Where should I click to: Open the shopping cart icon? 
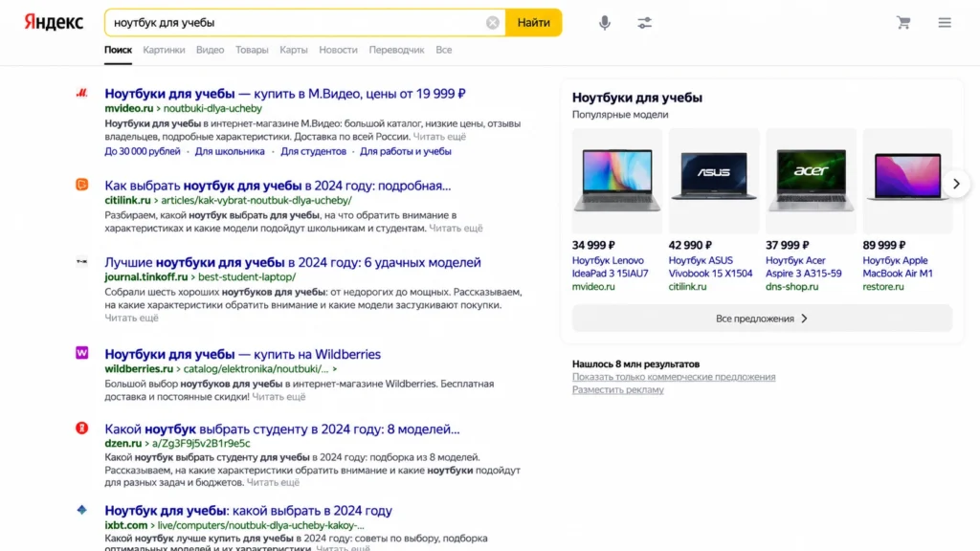(903, 23)
